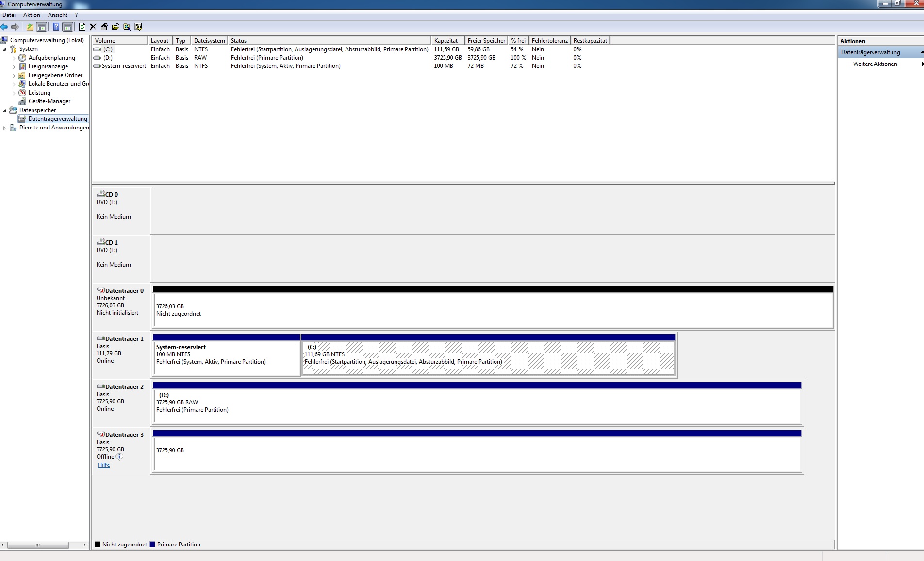924x561 pixels.
Task: Click the info icon next to Offline
Action: coord(120,457)
